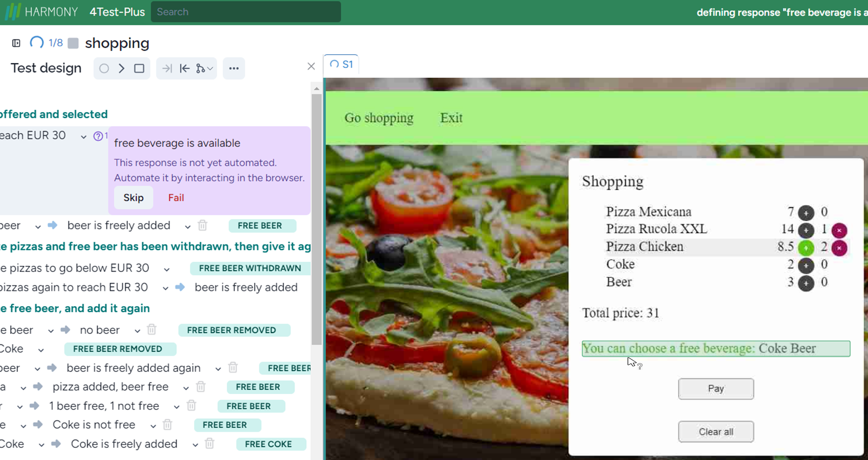Viewport: 868px width, 460px height.
Task: Select 'Pizza Chicken' row text
Action: pos(644,246)
